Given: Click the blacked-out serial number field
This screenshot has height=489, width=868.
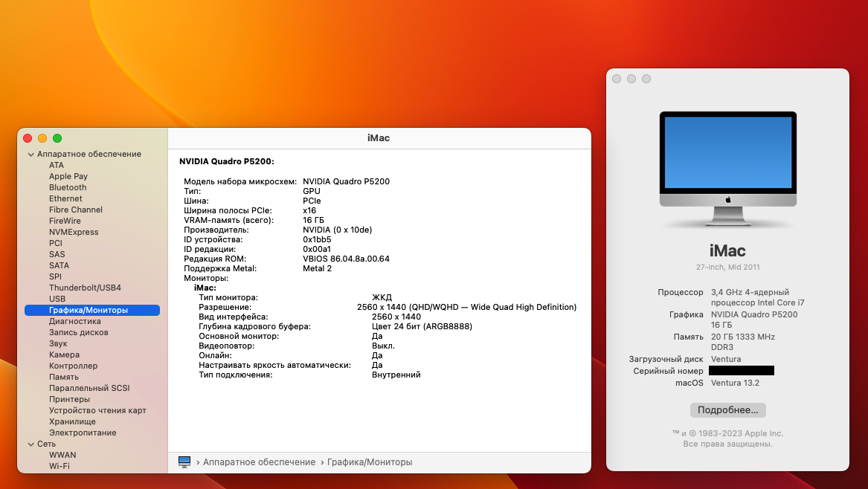Looking at the screenshot, I should 742,371.
